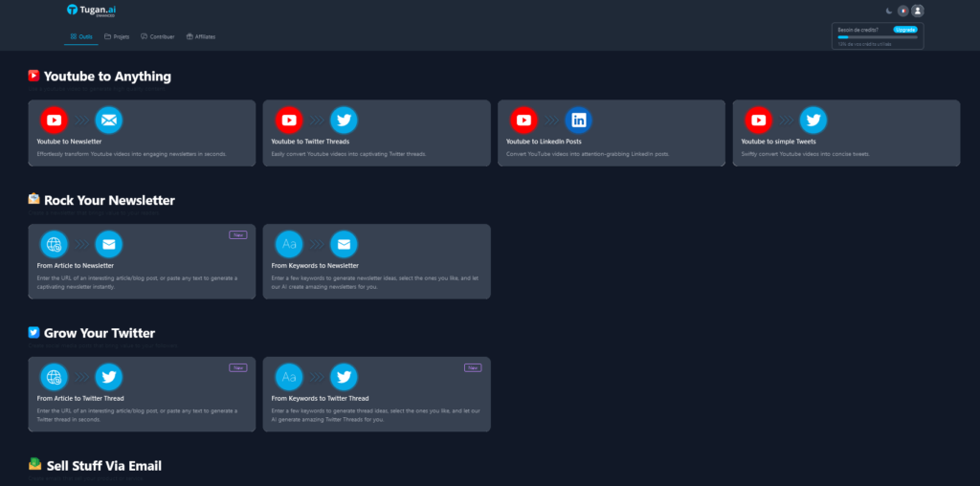Open the user profile avatar menu
Image resolution: width=980 pixels, height=486 pixels.
pyautogui.click(x=918, y=11)
